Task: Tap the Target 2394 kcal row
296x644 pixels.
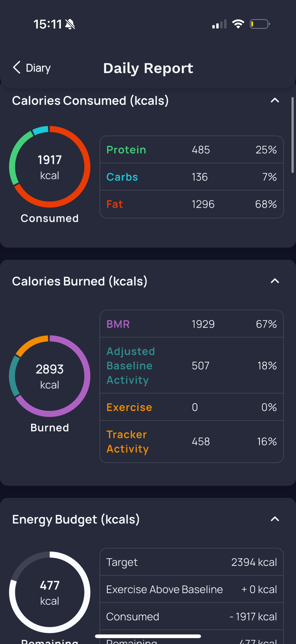Action: tap(192, 562)
